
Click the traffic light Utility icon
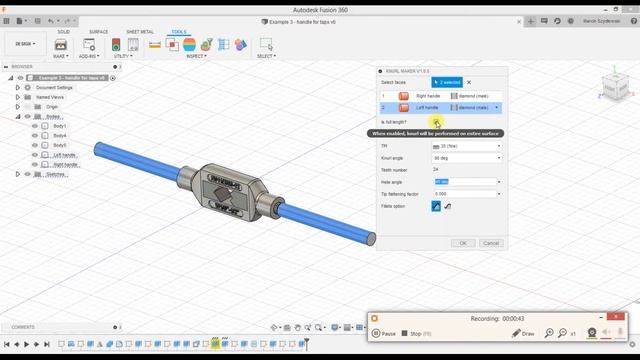(116, 44)
